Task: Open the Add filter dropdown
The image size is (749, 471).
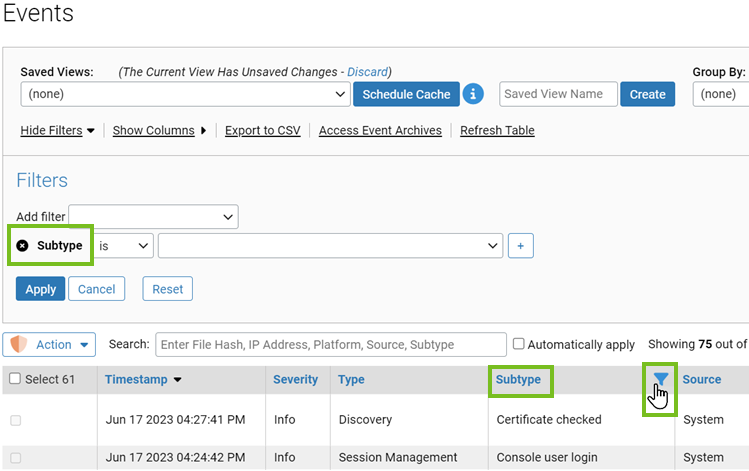Action: 153,217
